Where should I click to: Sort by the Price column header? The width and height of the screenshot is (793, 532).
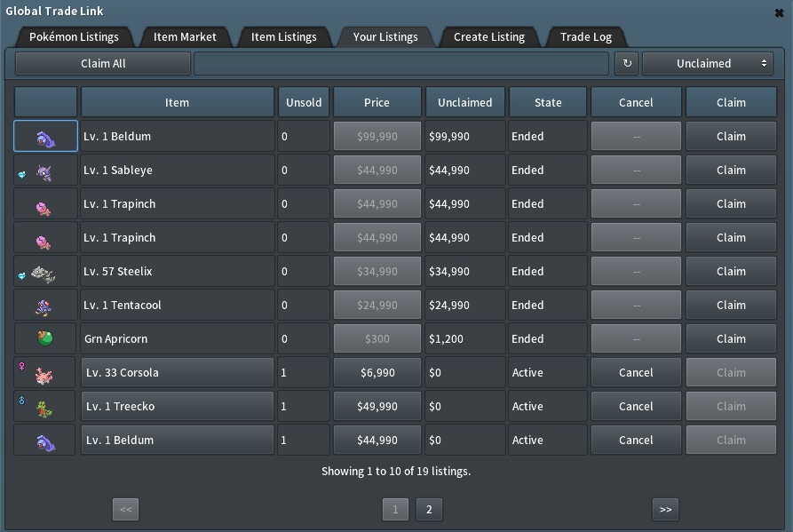377,102
